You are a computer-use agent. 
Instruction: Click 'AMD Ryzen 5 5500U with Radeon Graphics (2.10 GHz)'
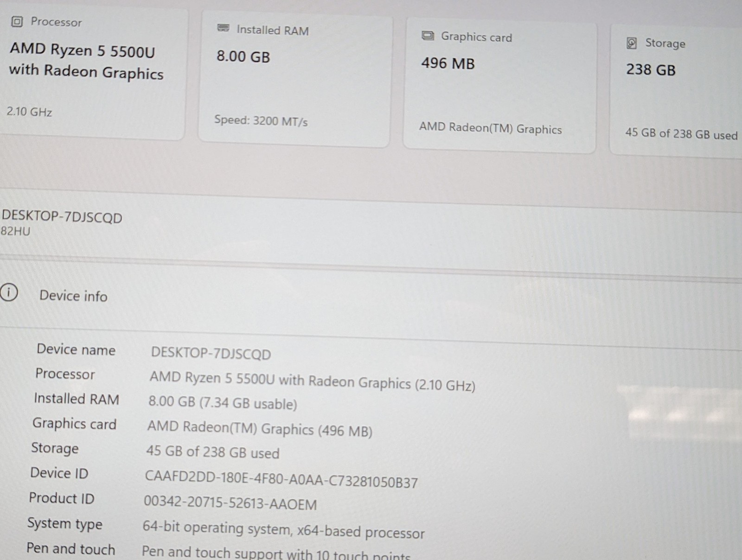[312, 381]
